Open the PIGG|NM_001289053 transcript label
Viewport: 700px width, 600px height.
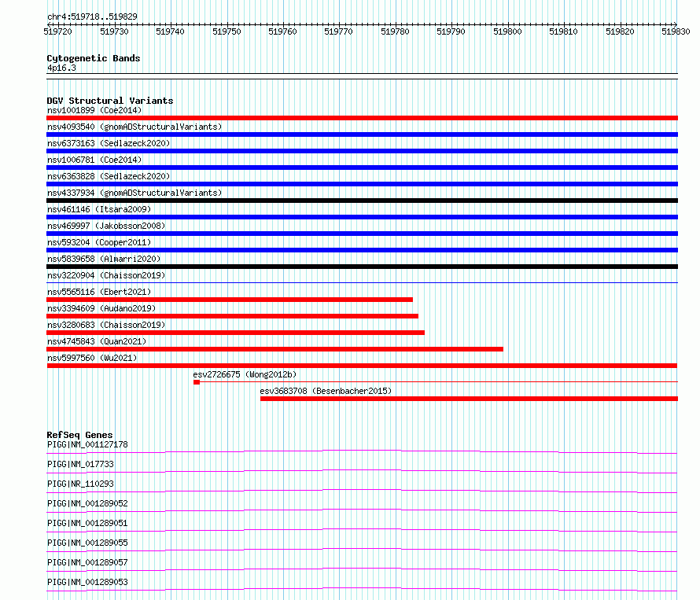click(x=87, y=582)
